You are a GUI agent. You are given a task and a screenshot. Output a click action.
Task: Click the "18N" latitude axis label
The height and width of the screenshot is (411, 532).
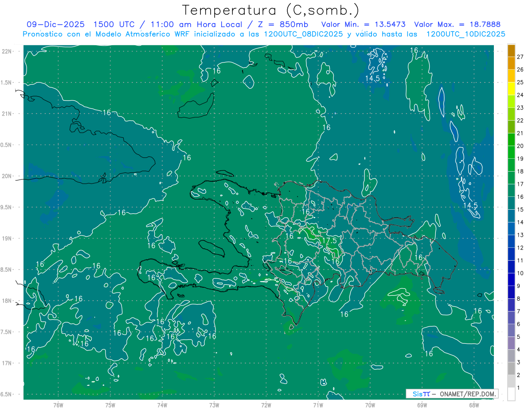(x=7, y=301)
